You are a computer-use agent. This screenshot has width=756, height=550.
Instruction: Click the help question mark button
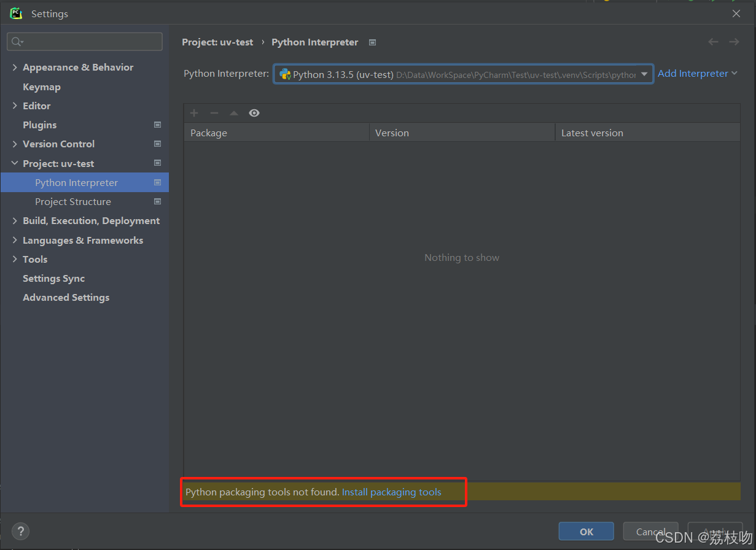[x=20, y=532]
